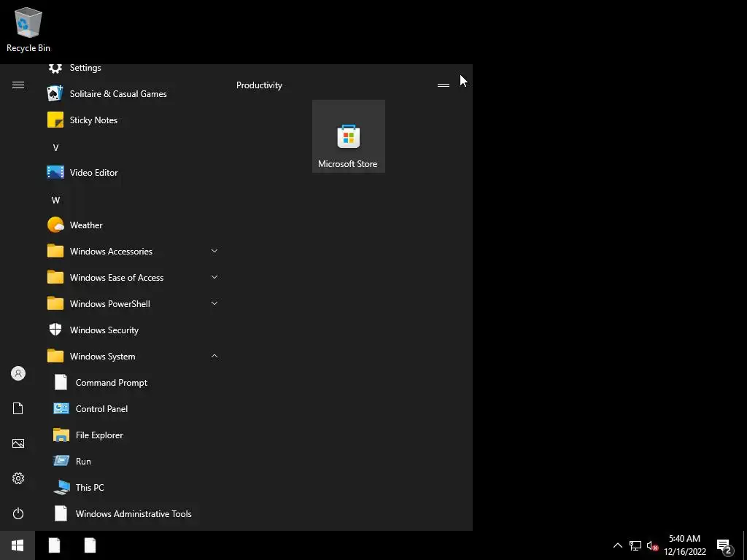Click the Settings gear app icon in list
The height and width of the screenshot is (560, 747).
pos(55,68)
